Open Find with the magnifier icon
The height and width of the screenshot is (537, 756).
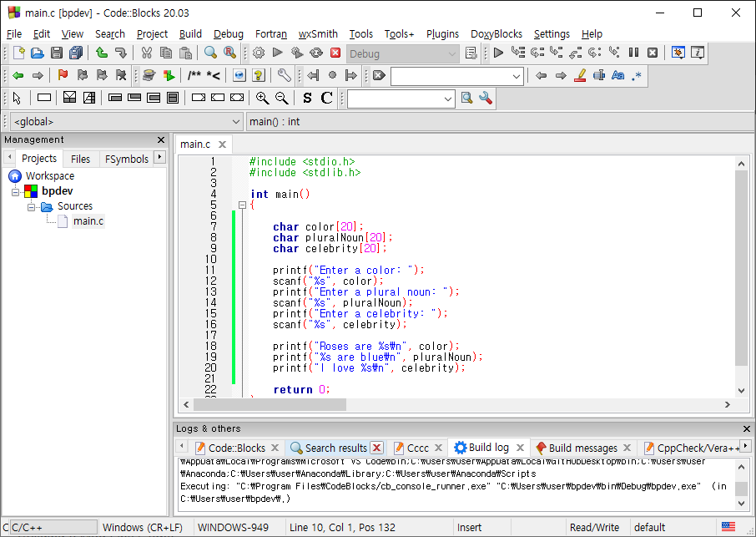coord(211,53)
